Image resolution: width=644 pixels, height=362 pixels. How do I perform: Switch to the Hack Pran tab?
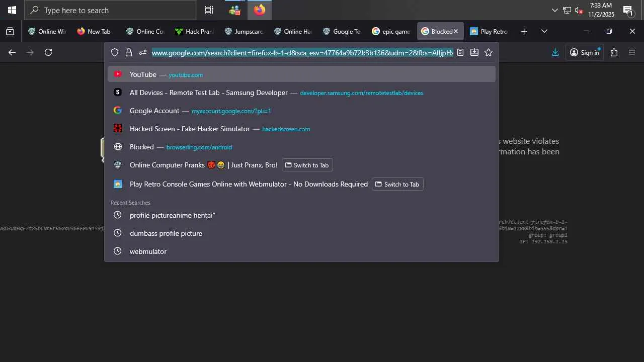pos(195,31)
